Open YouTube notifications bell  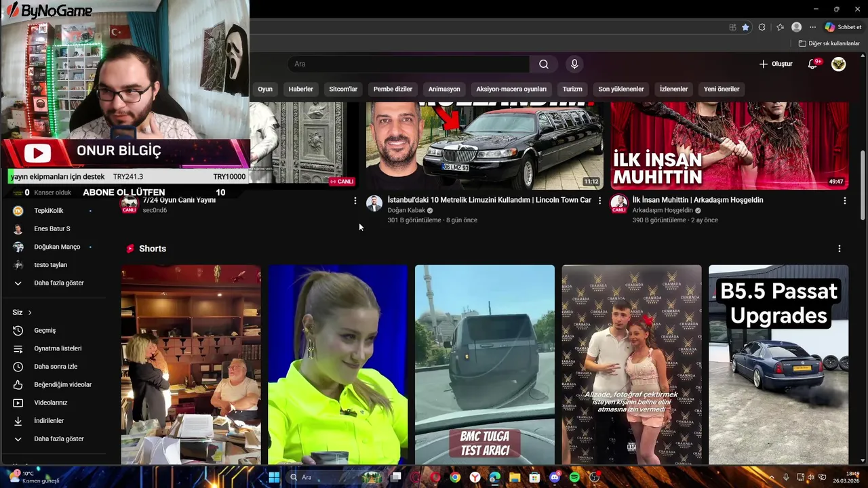[812, 64]
